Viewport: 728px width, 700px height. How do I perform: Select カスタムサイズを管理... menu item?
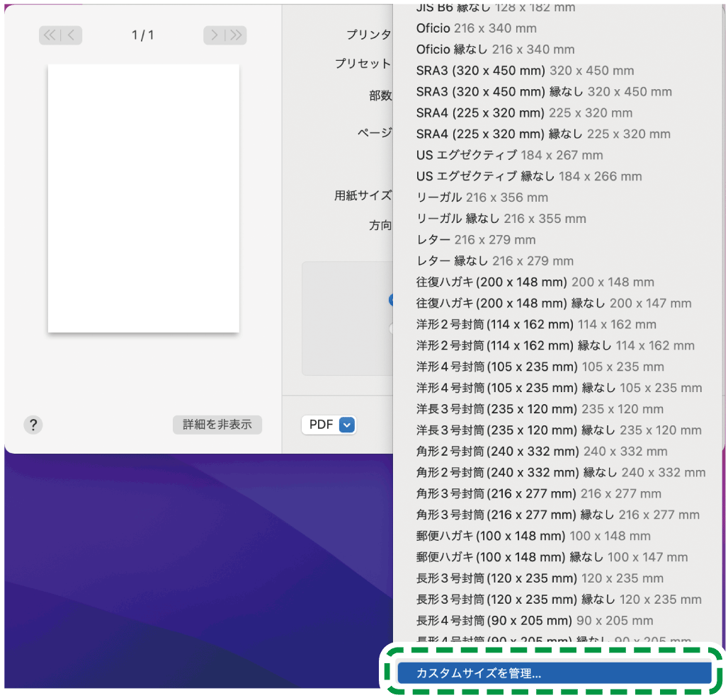coord(554,673)
